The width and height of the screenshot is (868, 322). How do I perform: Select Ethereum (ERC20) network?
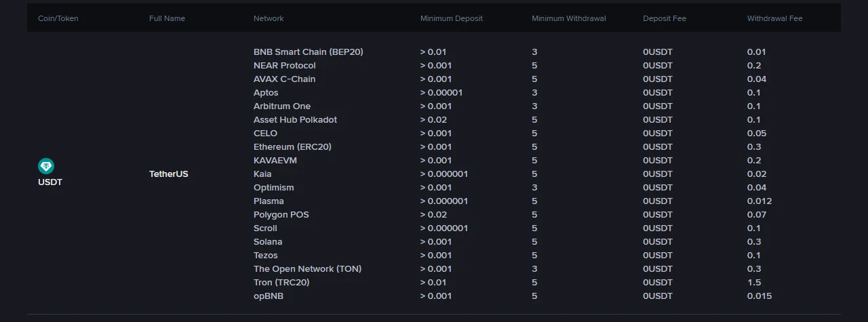tap(292, 147)
